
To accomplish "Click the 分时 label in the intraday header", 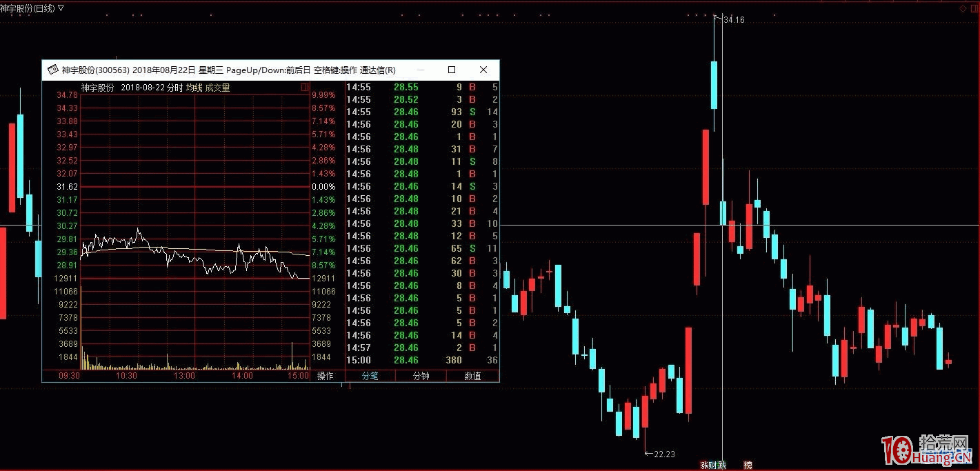I will point(174,88).
